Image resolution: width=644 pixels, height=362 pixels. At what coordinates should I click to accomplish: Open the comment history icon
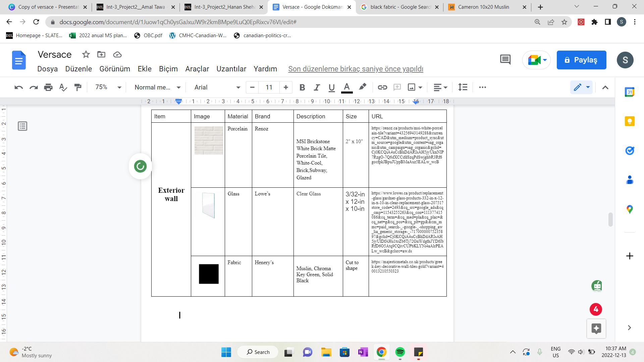(505, 60)
